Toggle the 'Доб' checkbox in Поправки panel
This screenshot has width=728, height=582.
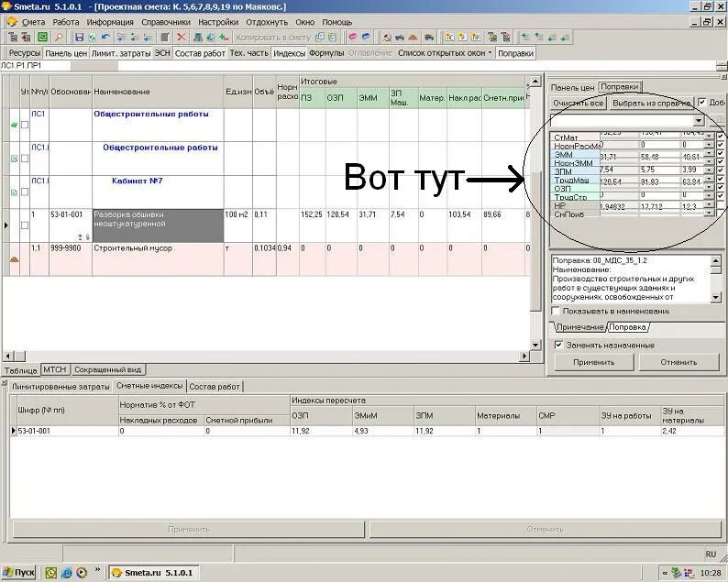(x=702, y=102)
